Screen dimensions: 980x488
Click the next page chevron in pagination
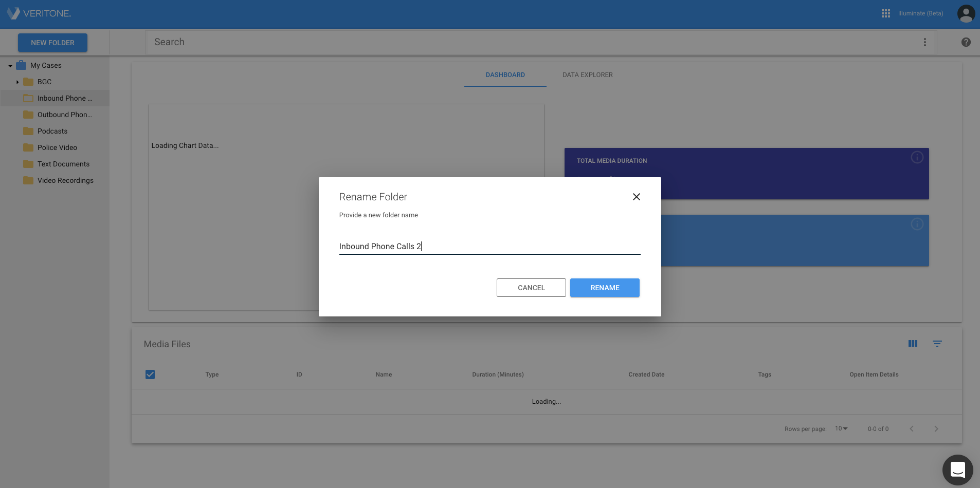pyautogui.click(x=935, y=428)
